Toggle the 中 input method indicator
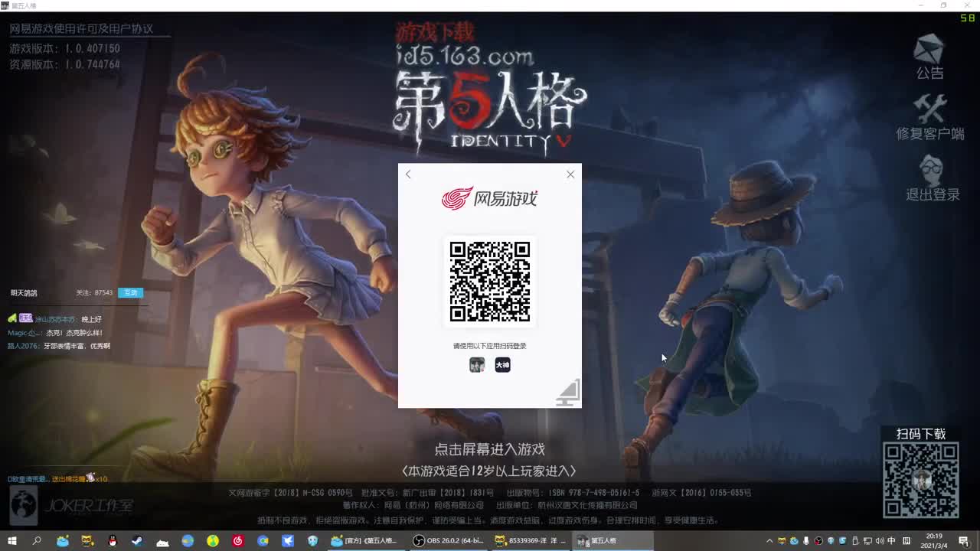Screen dimensions: 980x551 891,541
